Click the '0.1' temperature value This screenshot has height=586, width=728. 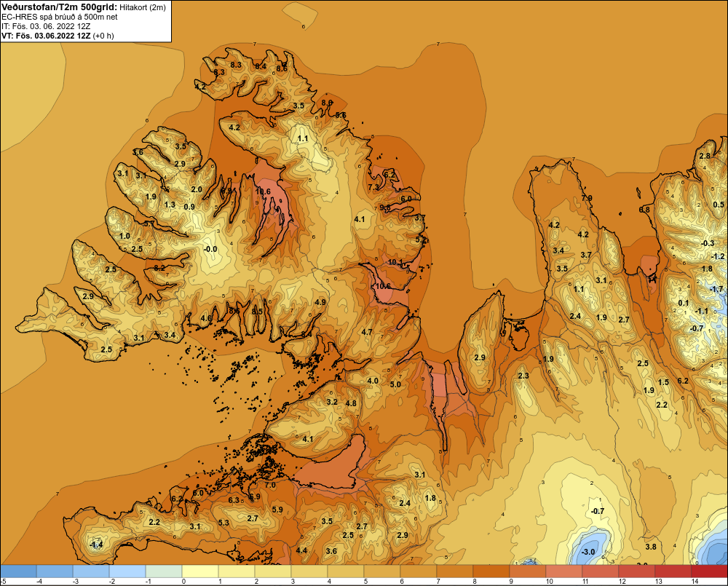click(684, 304)
